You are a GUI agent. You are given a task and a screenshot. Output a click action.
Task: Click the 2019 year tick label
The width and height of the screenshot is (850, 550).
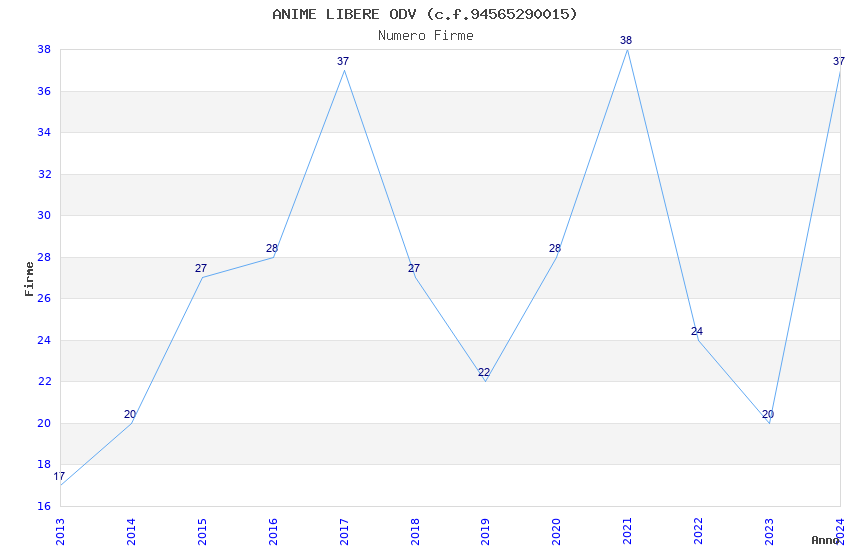[486, 532]
